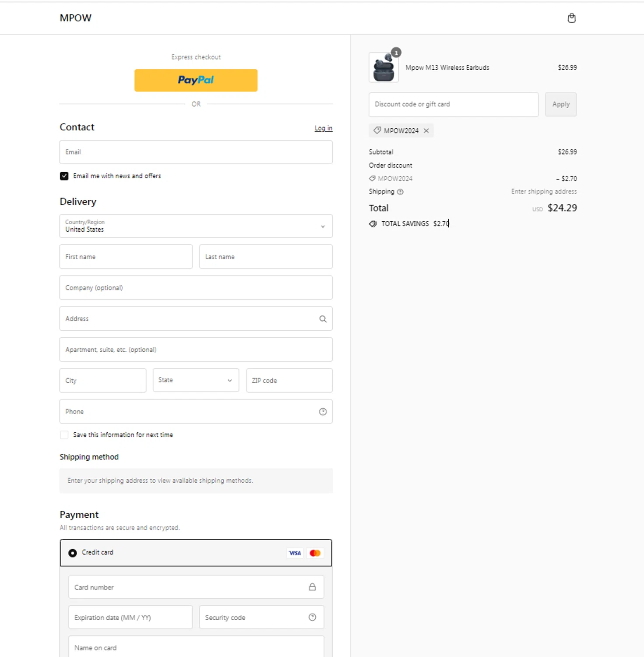Click the $24.29 total amount
The image size is (644, 657).
tap(562, 208)
